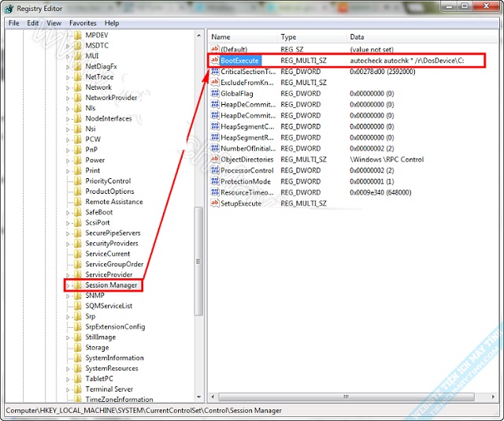The height and width of the screenshot is (421, 504).
Task: Select the TimeZoneInformation key
Action: coord(119,400)
